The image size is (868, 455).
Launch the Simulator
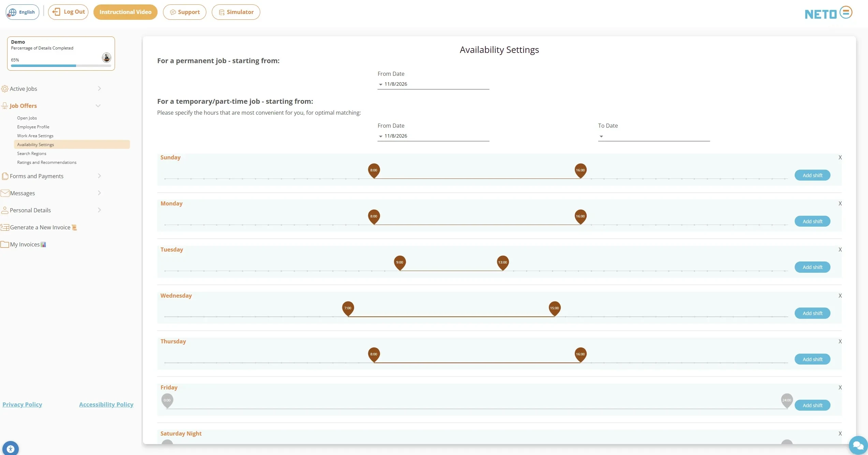coord(236,12)
